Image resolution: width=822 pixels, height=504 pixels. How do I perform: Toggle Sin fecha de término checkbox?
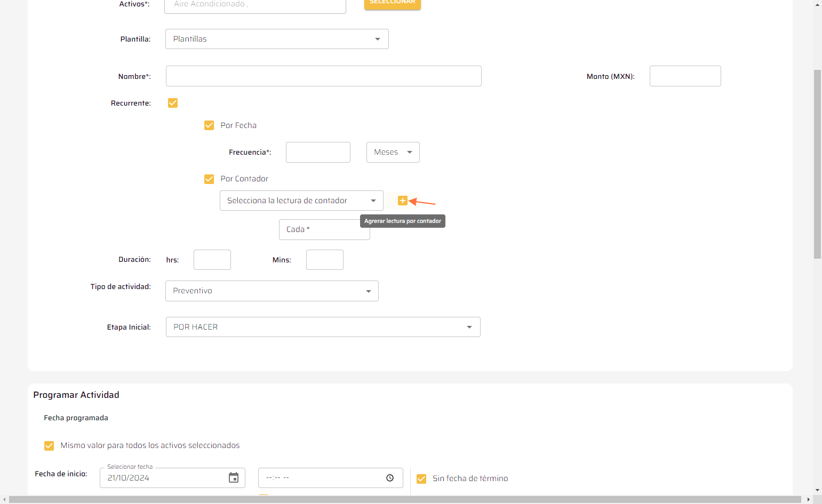click(421, 478)
